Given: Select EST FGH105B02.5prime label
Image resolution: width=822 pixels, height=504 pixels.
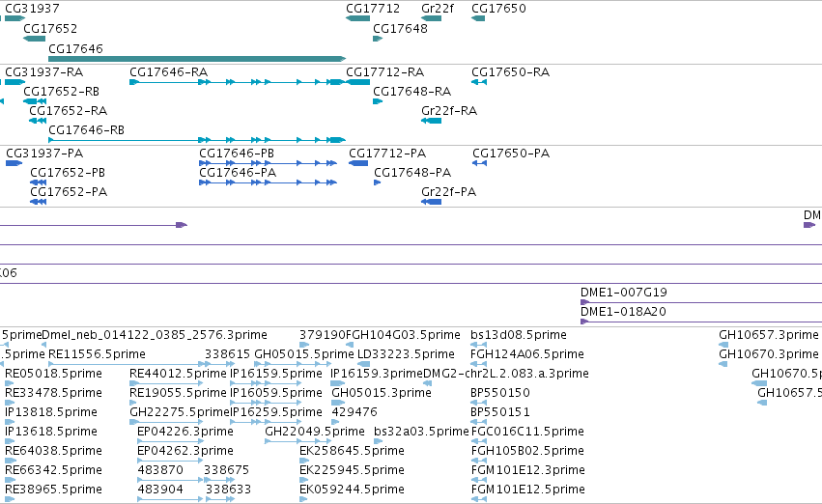Looking at the screenshot, I should tap(527, 451).
